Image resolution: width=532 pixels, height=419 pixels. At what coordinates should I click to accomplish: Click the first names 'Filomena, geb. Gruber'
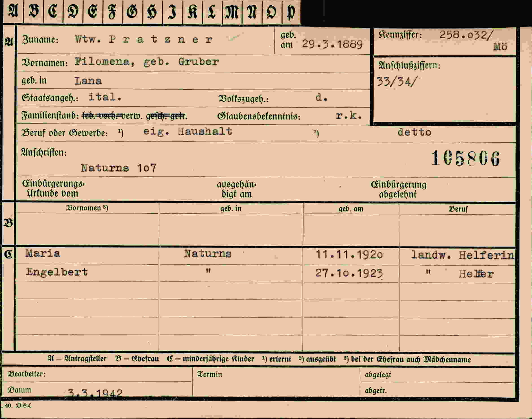tap(146, 62)
